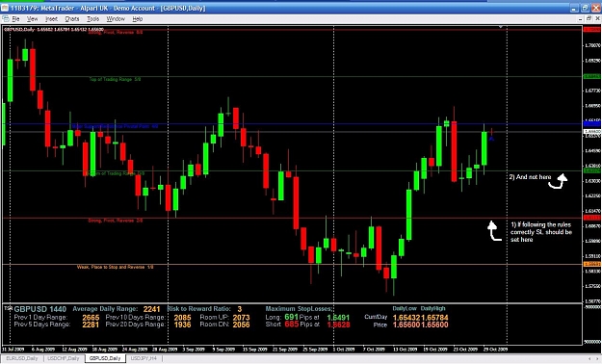Click the 'Room UP:' label
This screenshot has width=602, height=364.
click(x=215, y=318)
